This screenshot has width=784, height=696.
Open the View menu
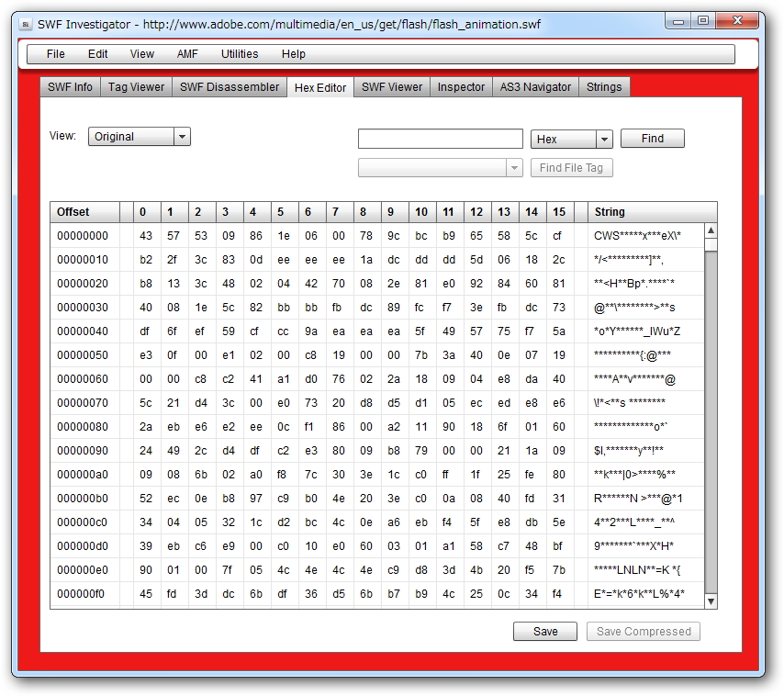tap(142, 54)
